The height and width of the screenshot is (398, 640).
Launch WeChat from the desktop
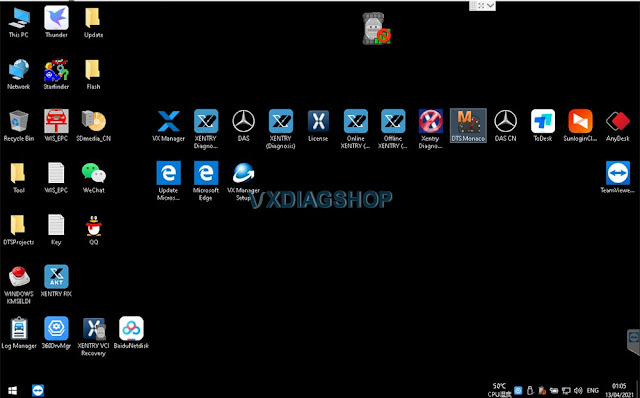[x=93, y=178]
